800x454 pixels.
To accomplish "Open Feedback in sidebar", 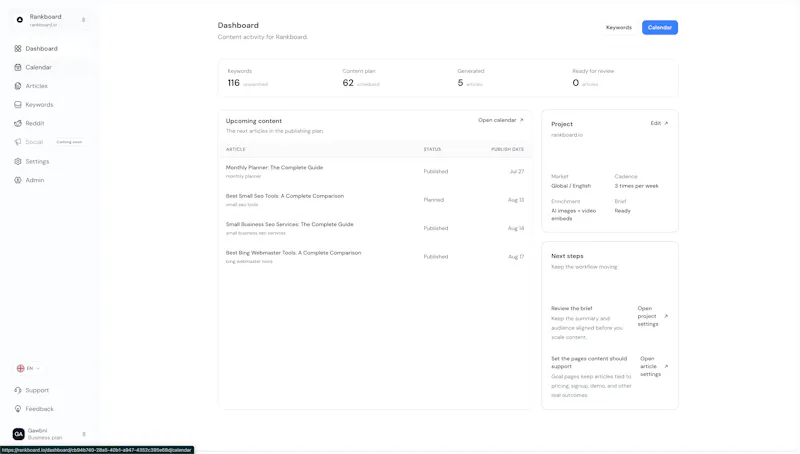I will coord(48,409).
